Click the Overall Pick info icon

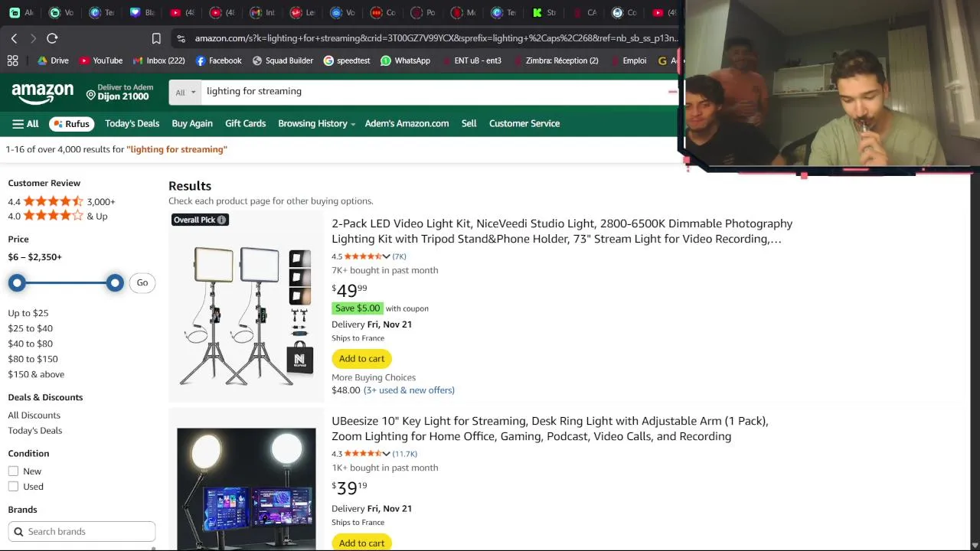point(221,220)
